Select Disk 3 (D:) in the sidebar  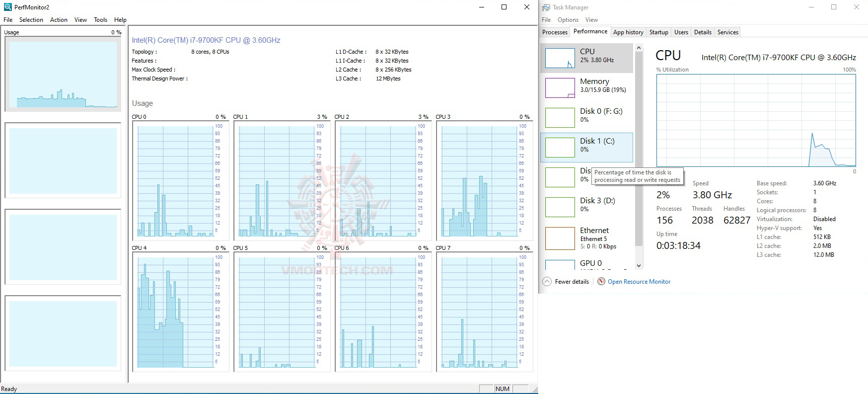tap(586, 207)
